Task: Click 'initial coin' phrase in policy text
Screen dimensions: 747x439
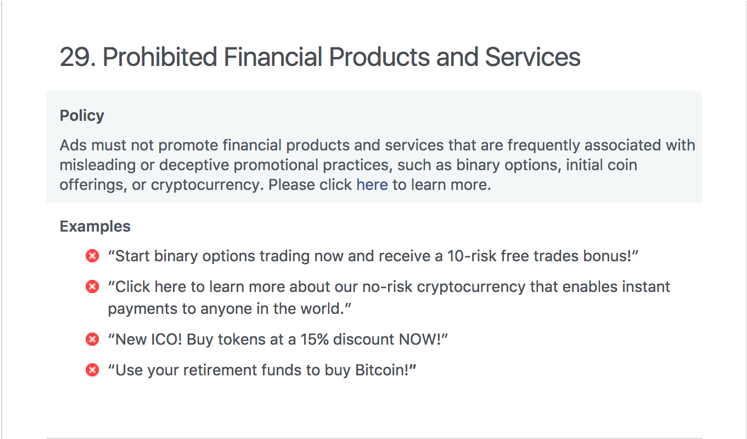Action: pos(601,165)
